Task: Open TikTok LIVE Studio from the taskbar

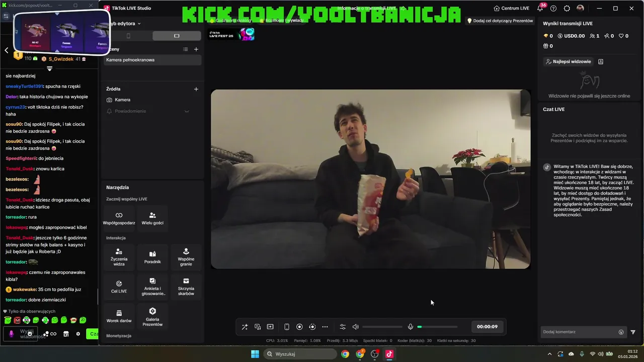Action: click(389, 354)
